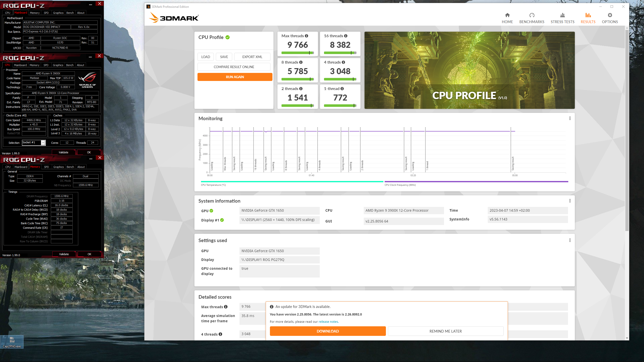Image resolution: width=644 pixels, height=362 pixels.
Task: Open About tab in the bottom CPU-Z window
Action: [x=81, y=167]
